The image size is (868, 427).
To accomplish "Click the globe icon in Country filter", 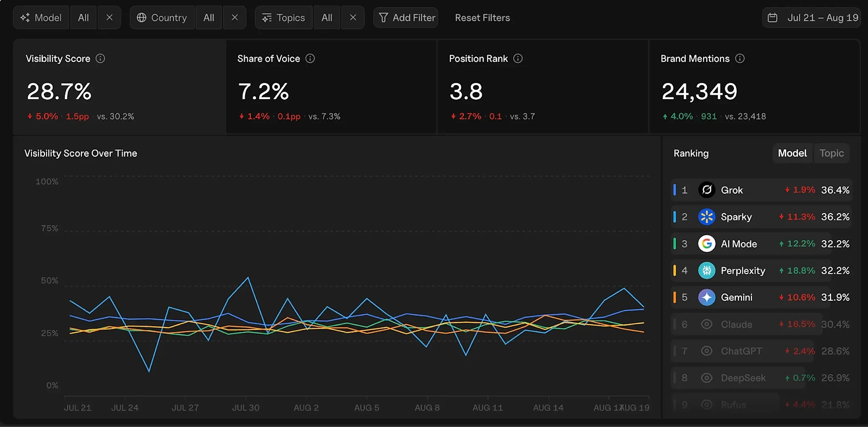I will (x=142, y=18).
